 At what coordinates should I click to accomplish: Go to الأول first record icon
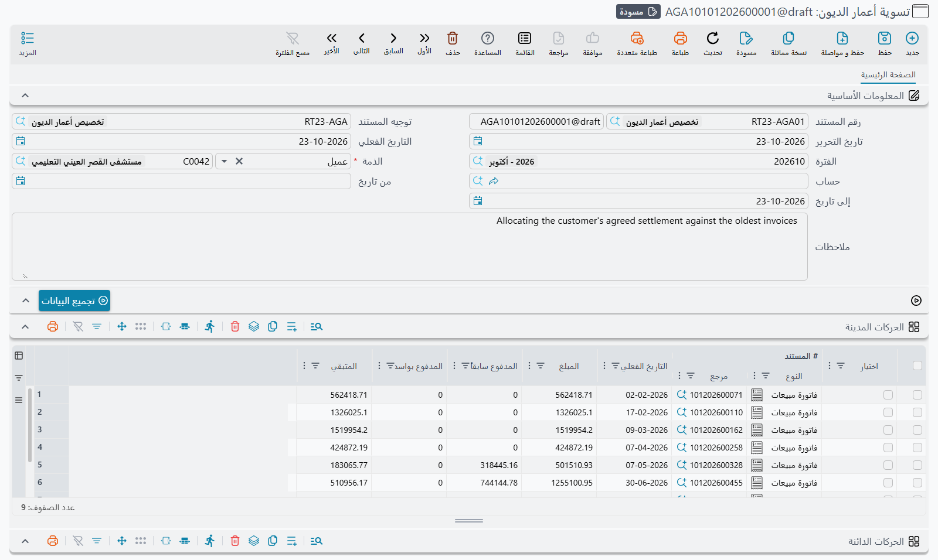click(x=424, y=38)
